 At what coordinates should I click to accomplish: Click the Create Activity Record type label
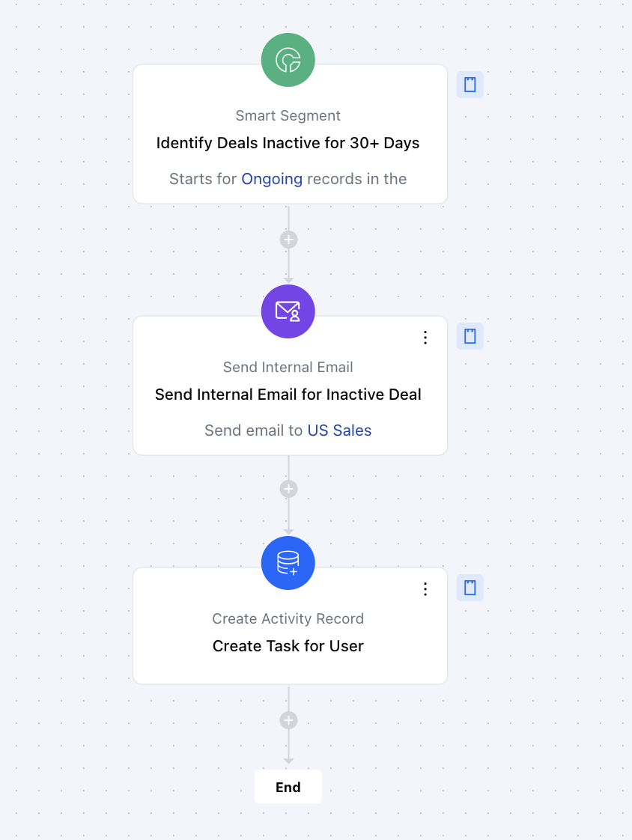point(288,618)
